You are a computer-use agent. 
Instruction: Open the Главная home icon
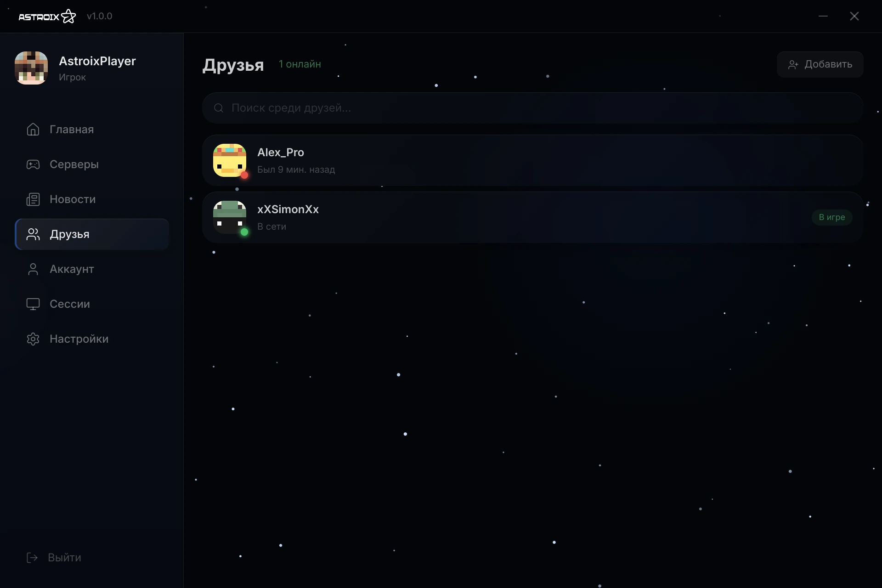click(33, 130)
